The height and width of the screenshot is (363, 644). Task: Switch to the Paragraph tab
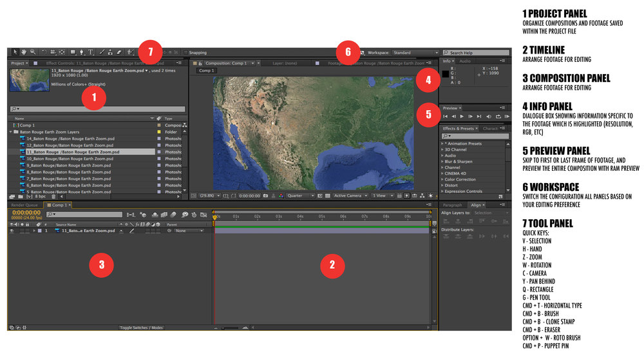point(452,205)
